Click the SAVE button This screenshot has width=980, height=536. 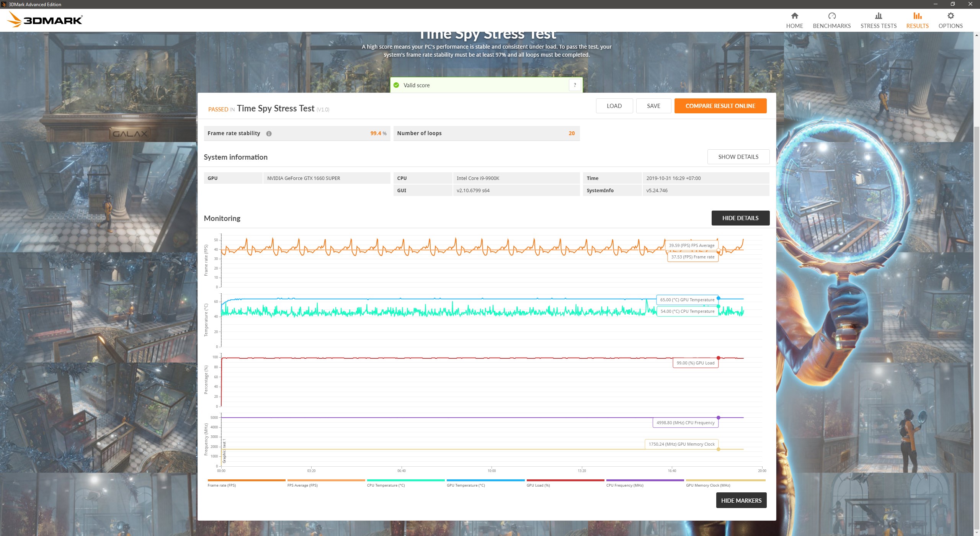click(x=653, y=106)
